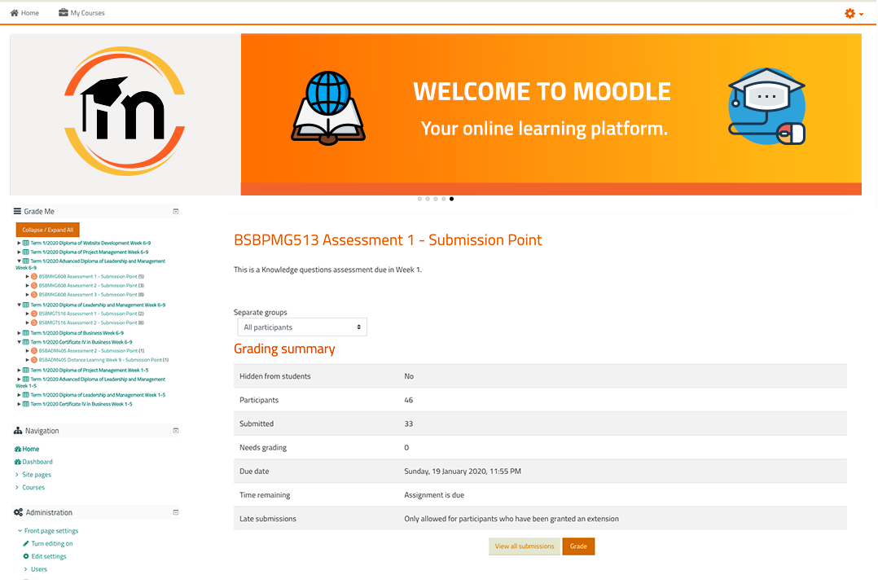Screen dimensions: 878x588
Task: Click course icon for Diploma of Project Management Week 1-5
Action: point(26,371)
